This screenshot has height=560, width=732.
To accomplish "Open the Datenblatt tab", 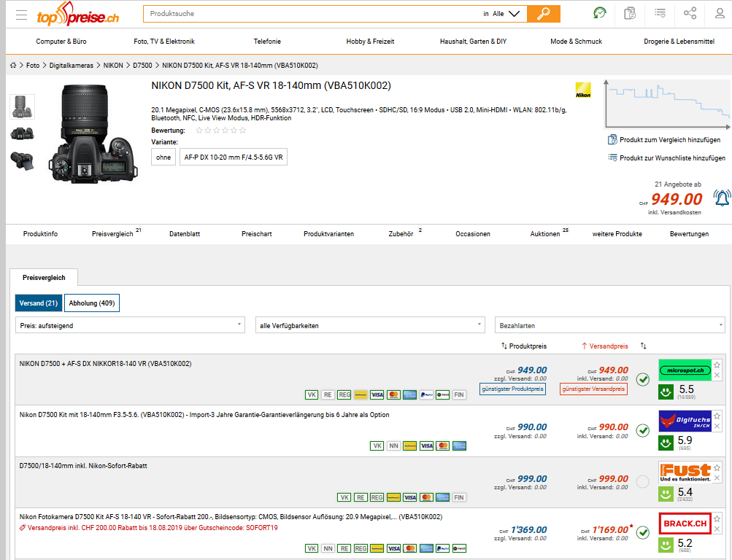I will [x=185, y=234].
